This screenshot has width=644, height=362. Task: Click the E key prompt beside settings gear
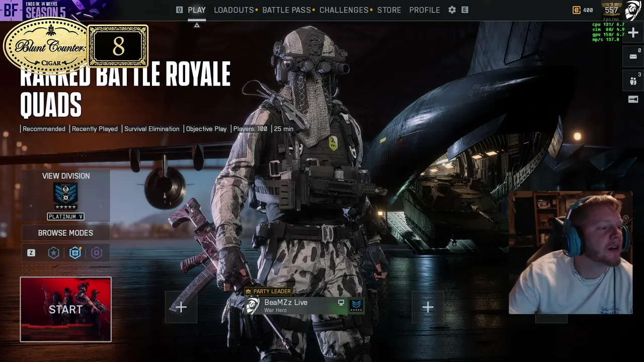pos(465,10)
